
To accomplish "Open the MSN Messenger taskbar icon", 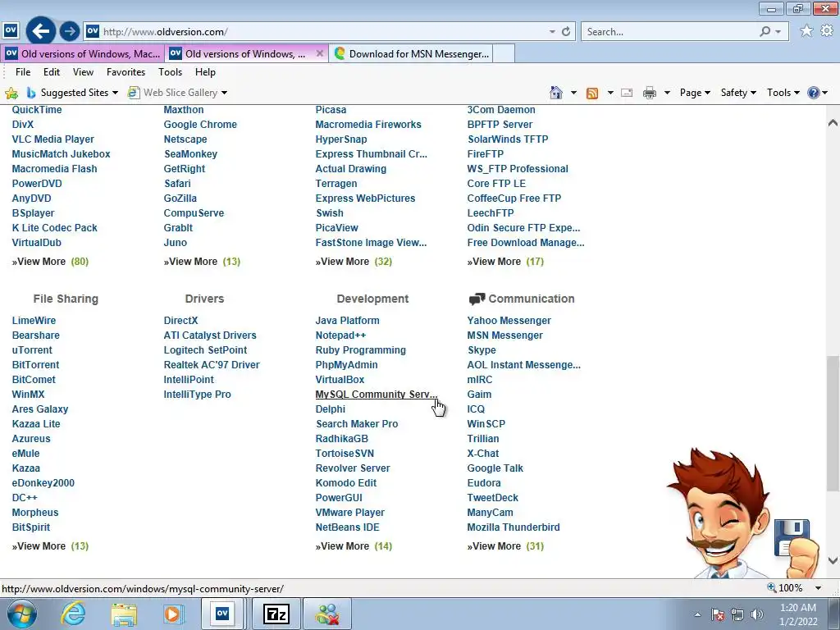I will (x=327, y=614).
